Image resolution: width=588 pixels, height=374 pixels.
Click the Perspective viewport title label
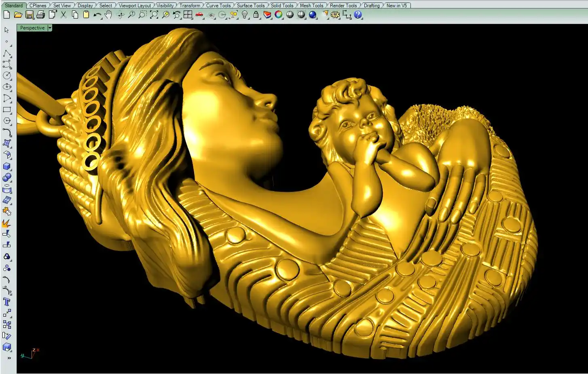(32, 28)
